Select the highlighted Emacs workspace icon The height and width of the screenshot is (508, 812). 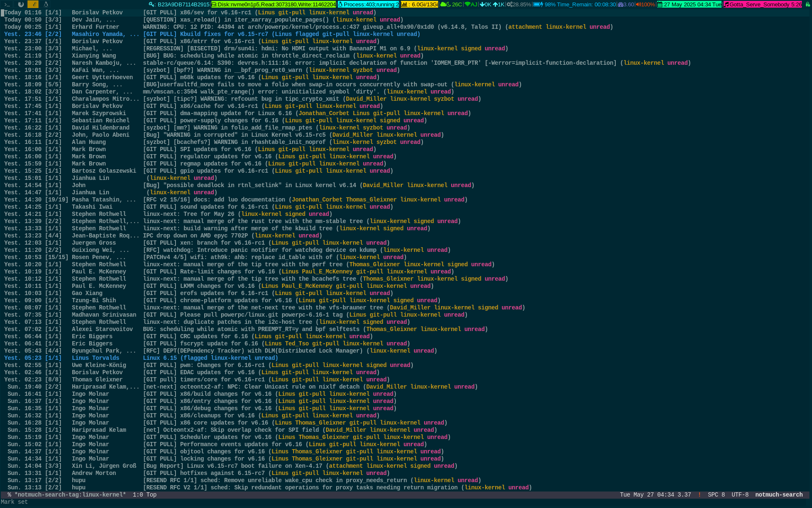coord(33,4)
